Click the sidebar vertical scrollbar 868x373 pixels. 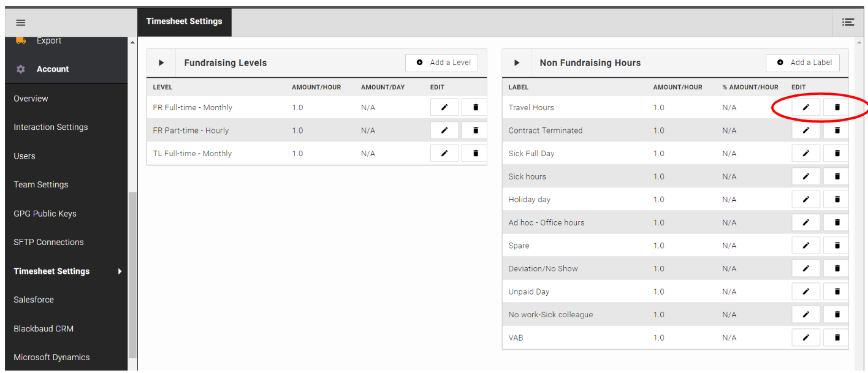[132, 274]
